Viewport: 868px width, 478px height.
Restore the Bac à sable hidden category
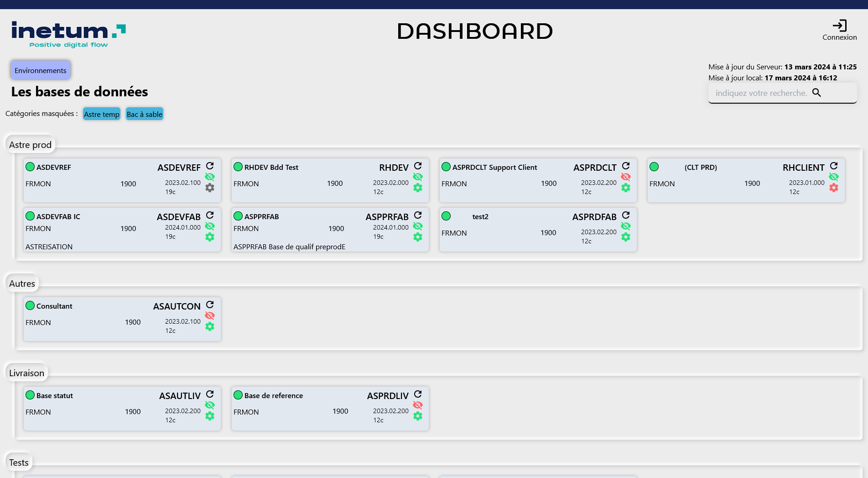point(144,114)
